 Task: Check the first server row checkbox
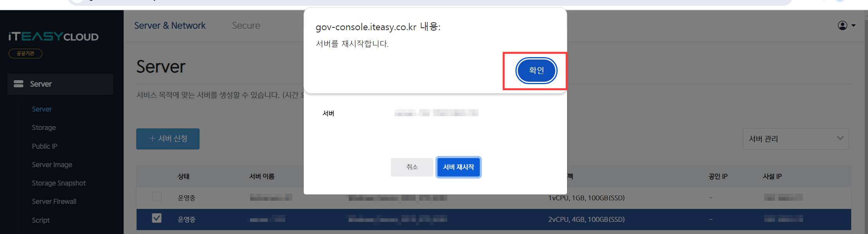pos(157,196)
